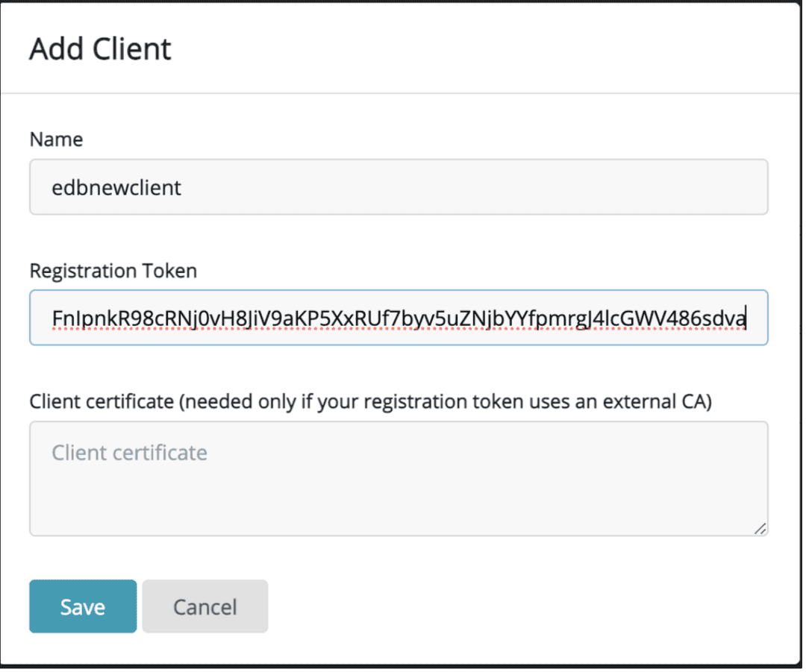Select the edbnewclient name value
Viewport: 806px width, 672px height.
(116, 187)
